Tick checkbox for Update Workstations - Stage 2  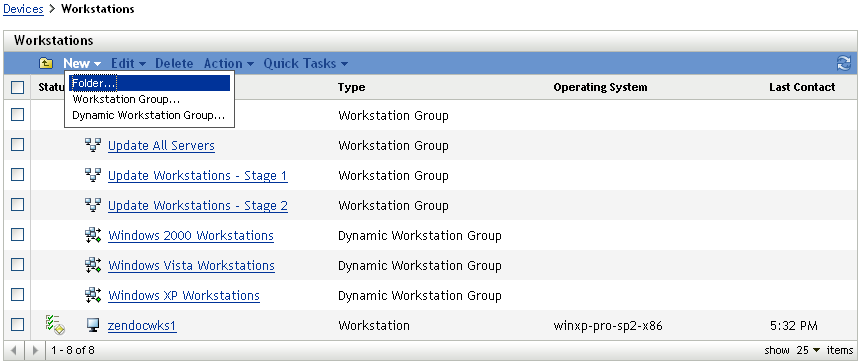pyautogui.click(x=18, y=204)
